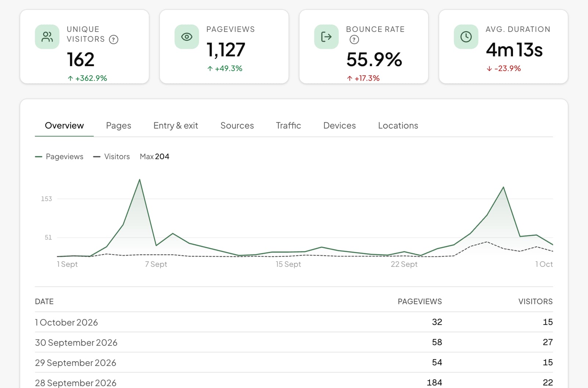This screenshot has height=388, width=588.
Task: Open the Pages tab
Action: pos(118,126)
